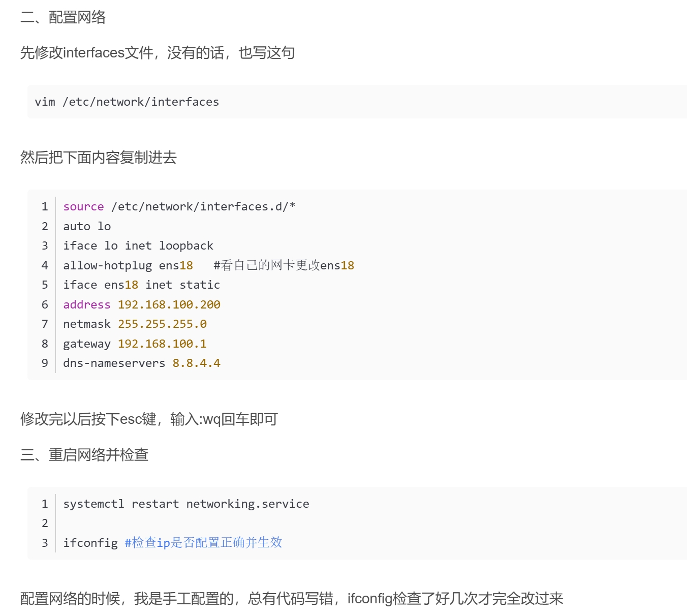
Task: Click the closing paragraph beginning '配置网络的时候'
Action: (x=292, y=598)
